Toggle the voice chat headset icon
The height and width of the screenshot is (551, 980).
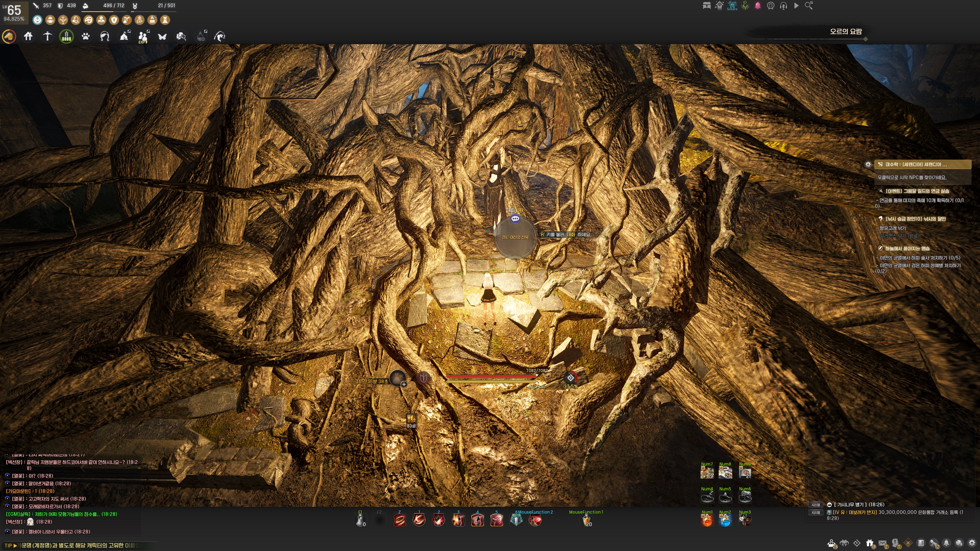[783, 6]
